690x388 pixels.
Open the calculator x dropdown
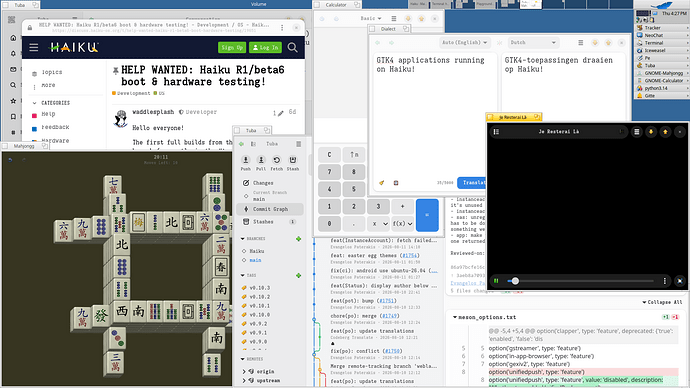click(378, 223)
